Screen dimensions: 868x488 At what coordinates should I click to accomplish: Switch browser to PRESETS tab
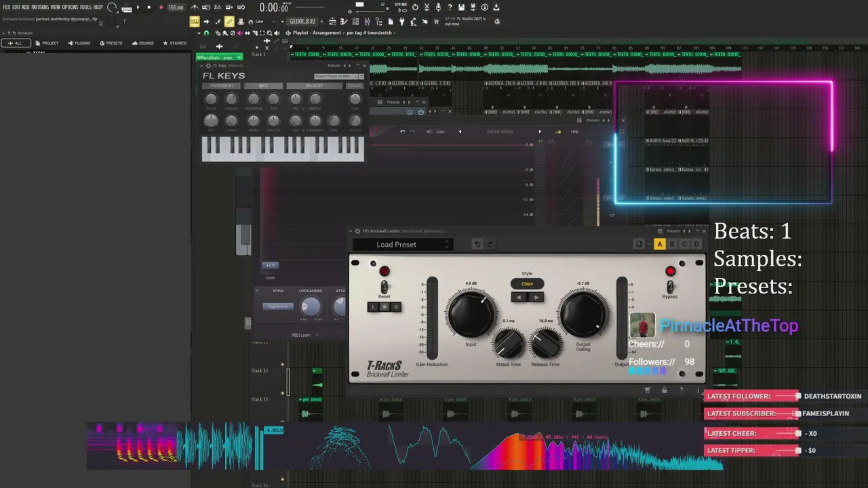click(x=111, y=43)
